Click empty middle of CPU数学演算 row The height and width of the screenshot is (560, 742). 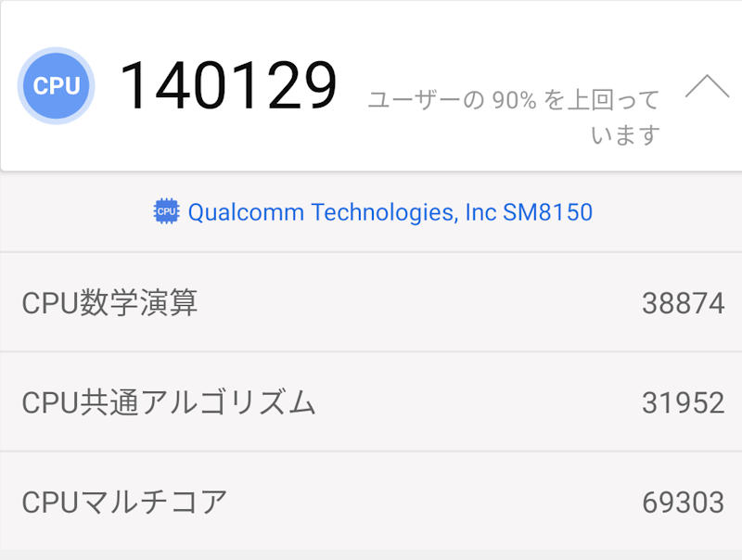pyautogui.click(x=417, y=303)
